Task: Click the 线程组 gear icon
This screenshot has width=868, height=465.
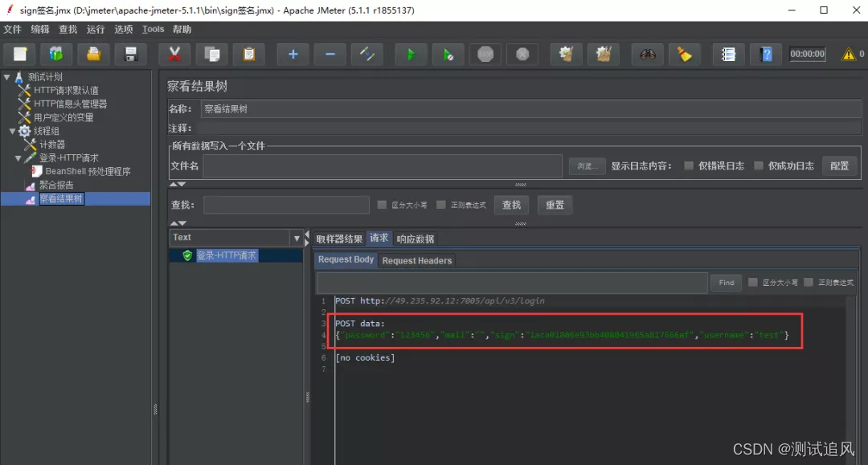Action: (24, 131)
